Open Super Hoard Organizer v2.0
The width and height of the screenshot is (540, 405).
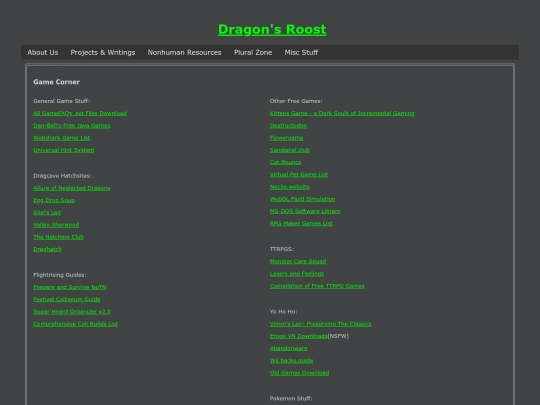[x=72, y=312]
